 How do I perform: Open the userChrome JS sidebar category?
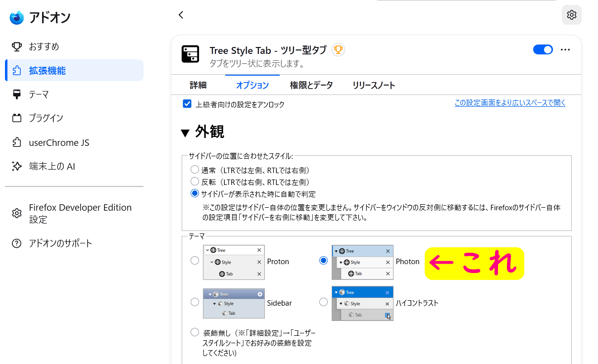(x=74, y=142)
